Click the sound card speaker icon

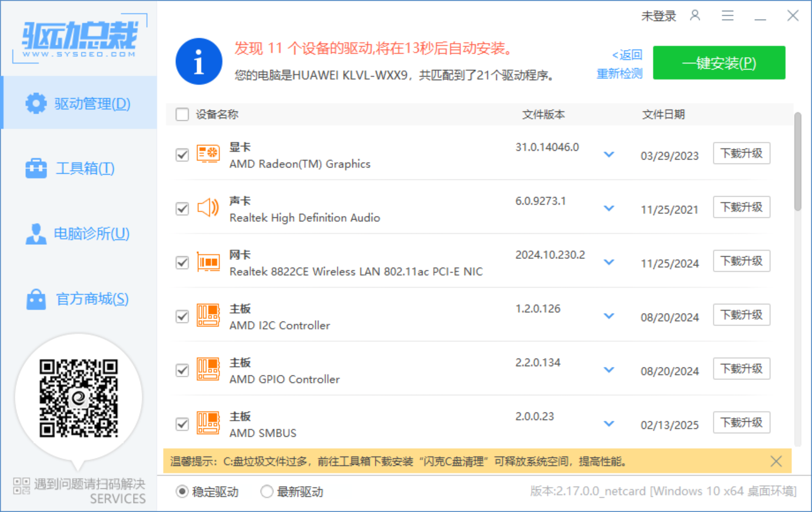click(208, 208)
